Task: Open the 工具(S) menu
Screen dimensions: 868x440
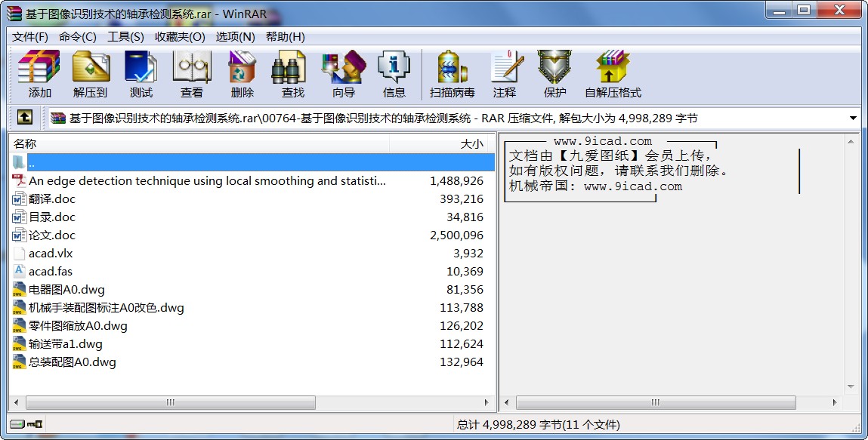Action: [125, 36]
